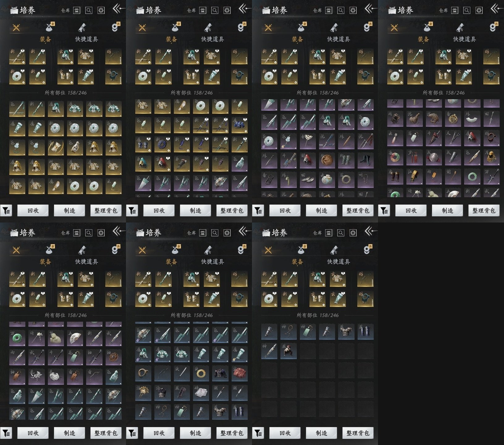Open the filter icon beside 回收 in the top-right panel
Screen dimensions: 504x445
click(384, 211)
